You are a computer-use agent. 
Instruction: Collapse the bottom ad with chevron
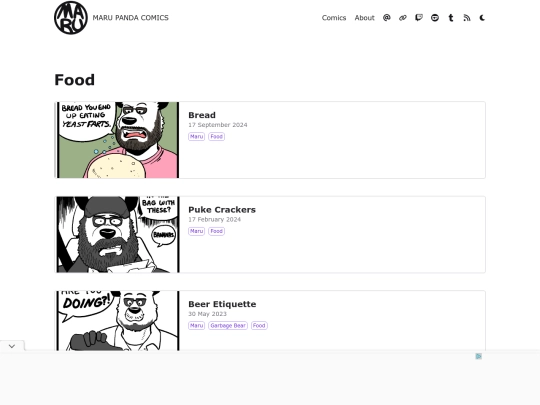tap(12, 346)
